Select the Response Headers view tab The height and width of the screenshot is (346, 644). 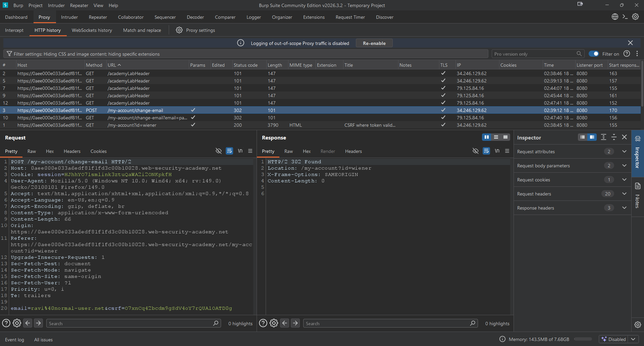(354, 151)
